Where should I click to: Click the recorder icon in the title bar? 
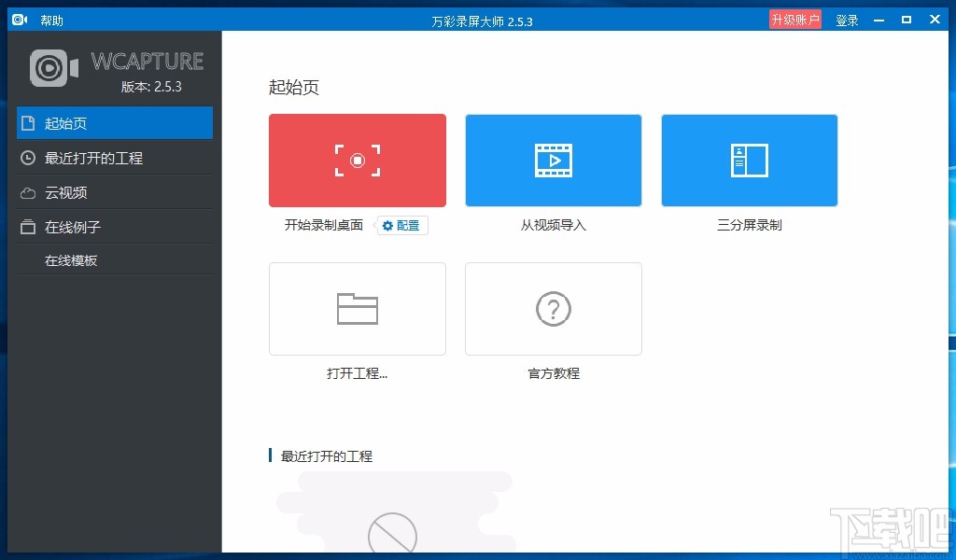pos(20,19)
